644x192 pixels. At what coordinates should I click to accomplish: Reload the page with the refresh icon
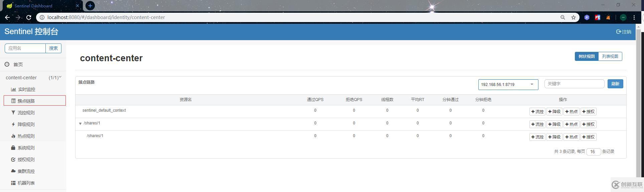29,17
